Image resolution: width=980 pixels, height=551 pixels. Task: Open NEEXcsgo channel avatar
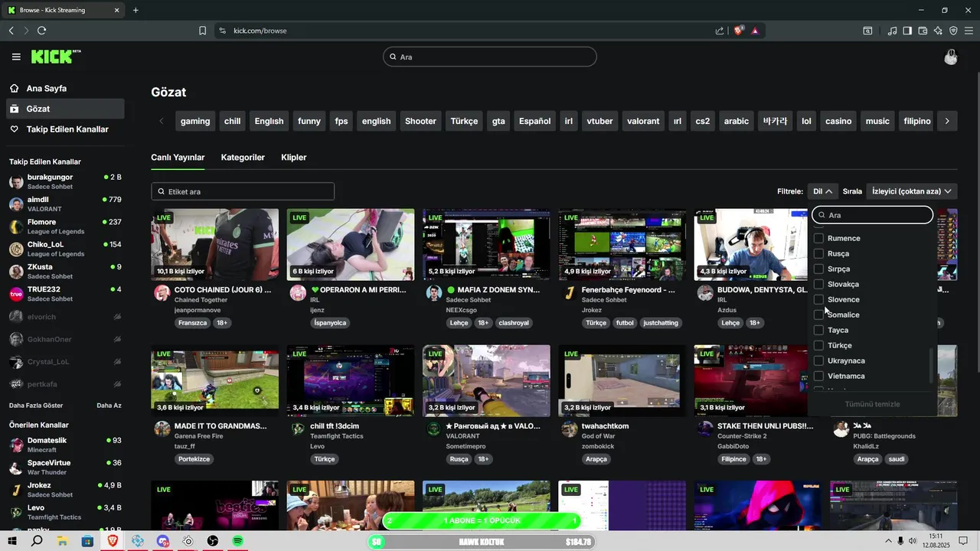[433, 293]
